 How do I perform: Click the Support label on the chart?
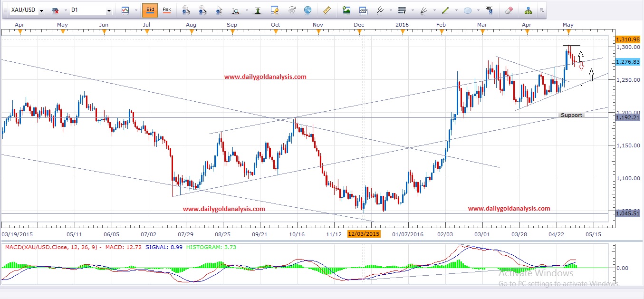click(571, 115)
